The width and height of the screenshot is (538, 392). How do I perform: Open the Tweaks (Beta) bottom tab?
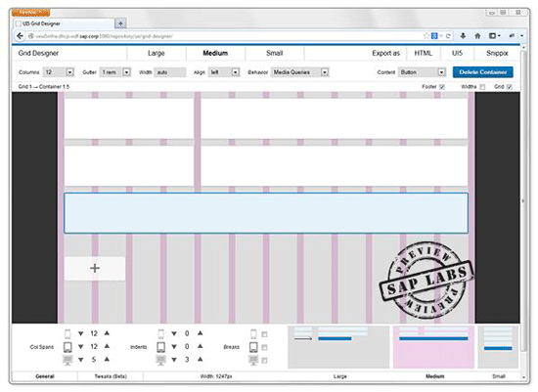point(111,376)
